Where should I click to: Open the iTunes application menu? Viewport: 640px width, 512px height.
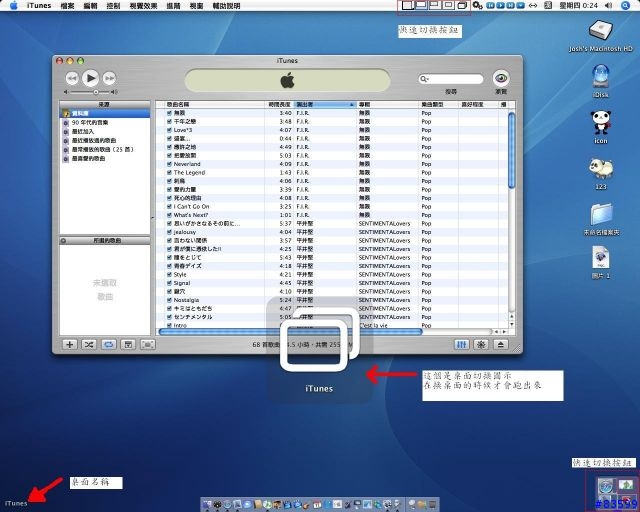click(39, 5)
